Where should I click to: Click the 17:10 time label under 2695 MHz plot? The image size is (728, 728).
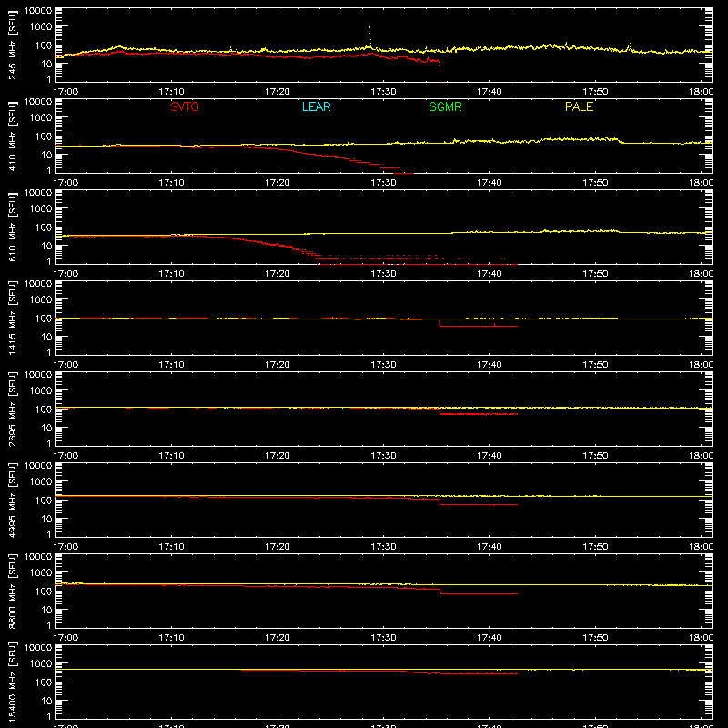[x=171, y=456]
